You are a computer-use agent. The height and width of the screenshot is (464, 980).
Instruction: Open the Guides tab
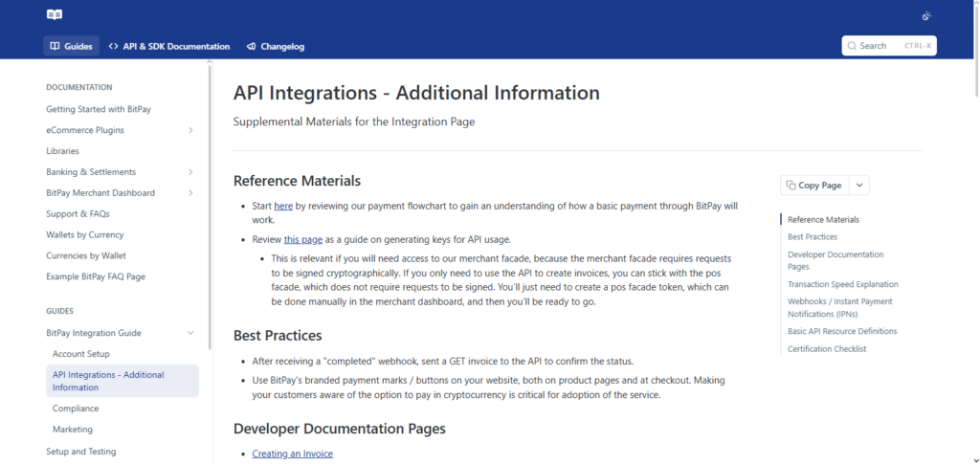[x=71, y=46]
